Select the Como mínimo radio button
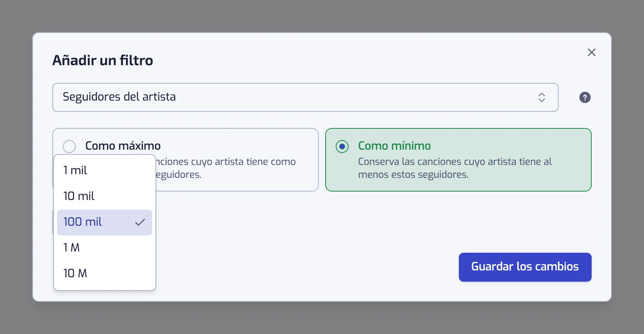The width and height of the screenshot is (644, 334). pyautogui.click(x=342, y=146)
